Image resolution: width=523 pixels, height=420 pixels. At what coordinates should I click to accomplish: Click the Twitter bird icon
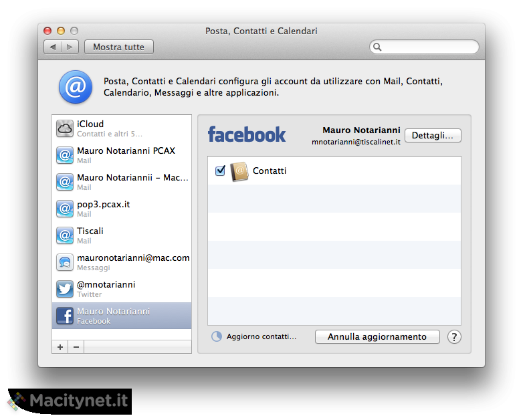[65, 289]
